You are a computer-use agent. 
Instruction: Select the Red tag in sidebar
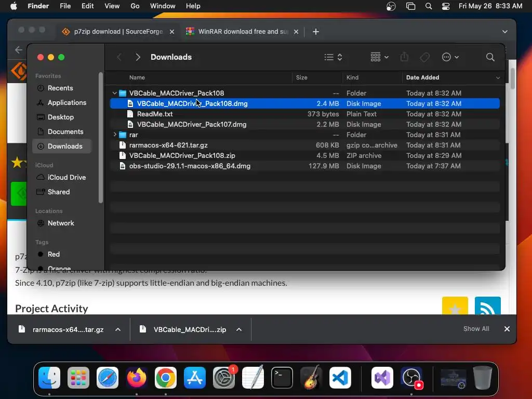pyautogui.click(x=62, y=254)
